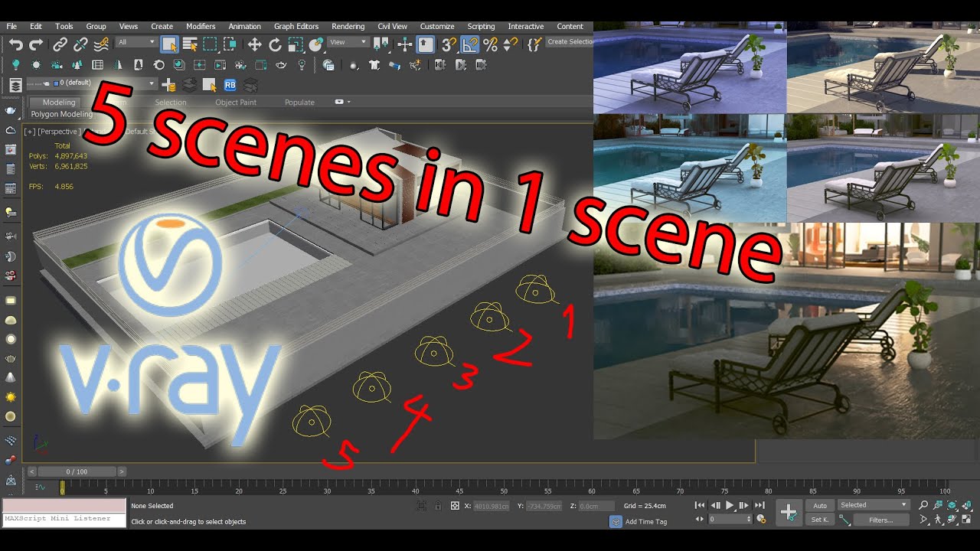Open the selection filter All dropdown
980x551 pixels.
click(x=136, y=42)
